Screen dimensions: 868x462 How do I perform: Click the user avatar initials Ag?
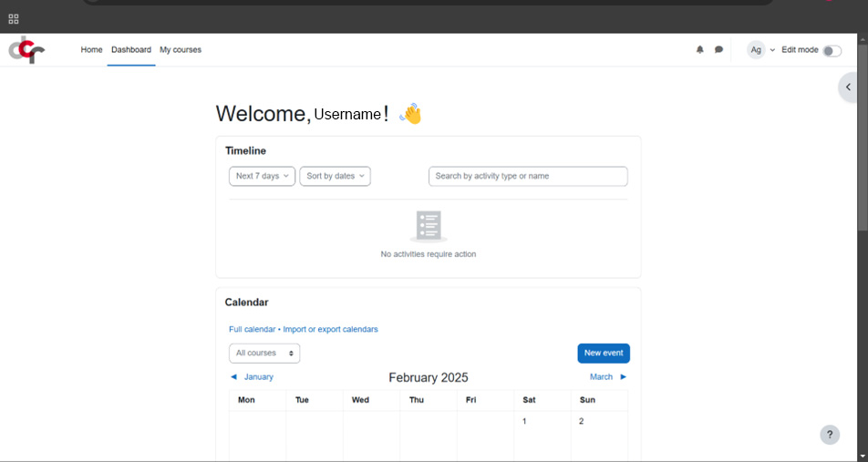(x=756, y=50)
